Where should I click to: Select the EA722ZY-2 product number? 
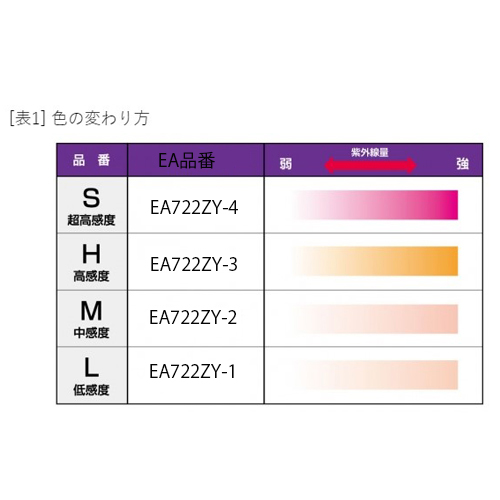tap(193, 317)
